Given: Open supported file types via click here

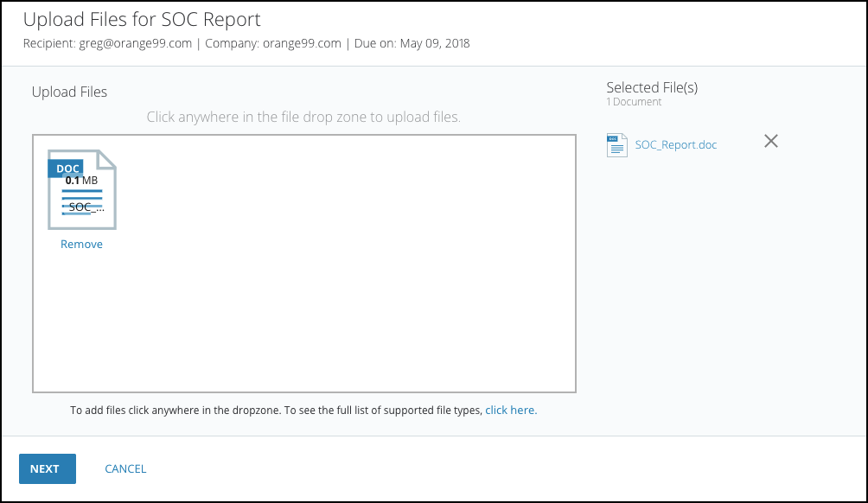Looking at the screenshot, I should point(511,410).
